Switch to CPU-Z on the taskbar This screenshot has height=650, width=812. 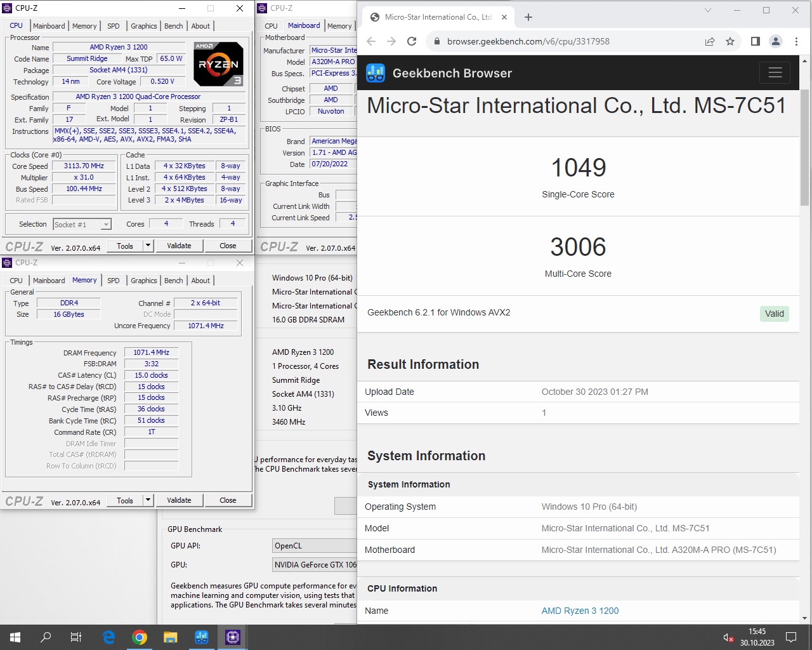click(x=233, y=637)
